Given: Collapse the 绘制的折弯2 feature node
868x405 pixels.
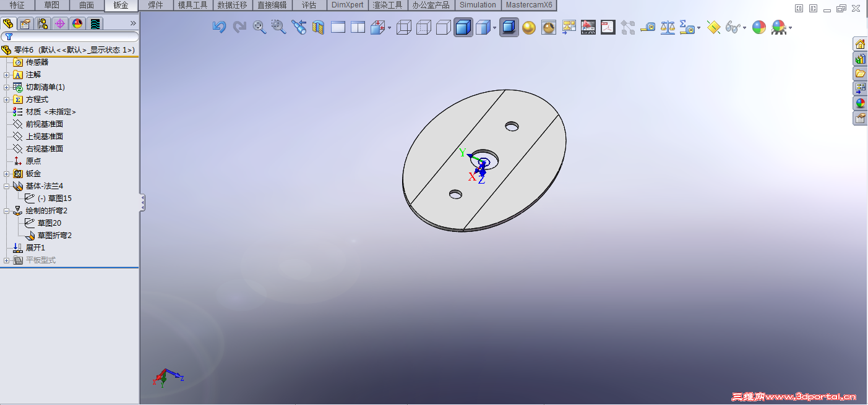Looking at the screenshot, I should [x=7, y=211].
